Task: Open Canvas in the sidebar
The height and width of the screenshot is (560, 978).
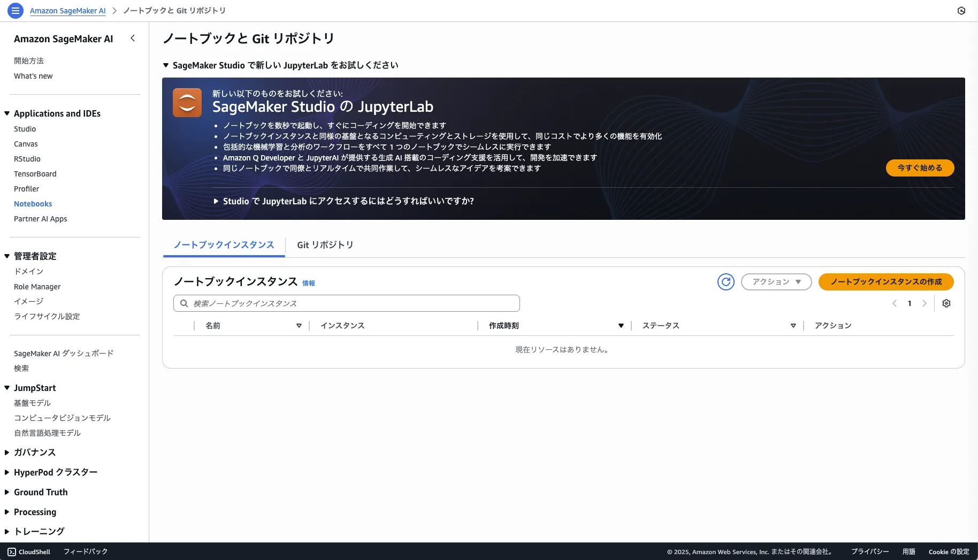Action: (26, 144)
